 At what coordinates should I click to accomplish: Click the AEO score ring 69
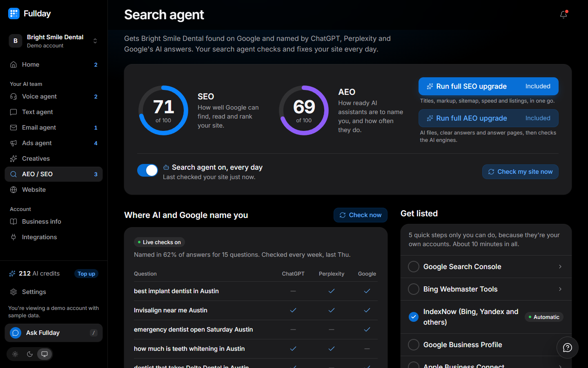(x=304, y=110)
